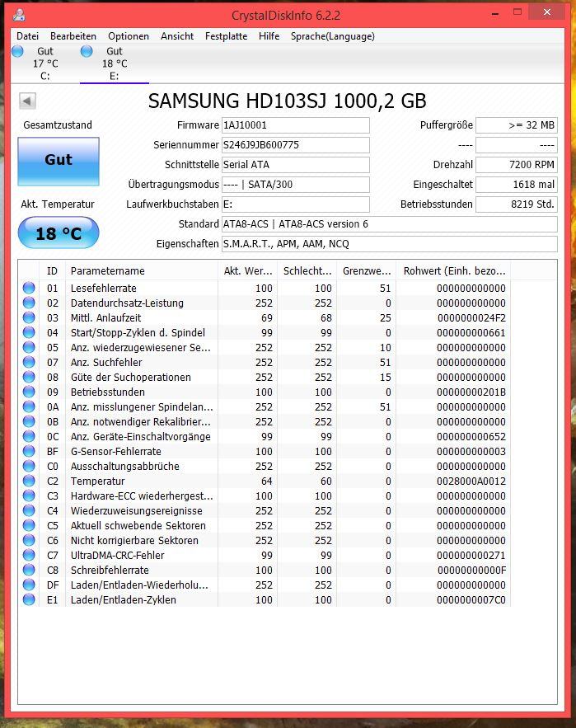576x728 pixels.
Task: Open the Datei menu
Action: (27, 36)
